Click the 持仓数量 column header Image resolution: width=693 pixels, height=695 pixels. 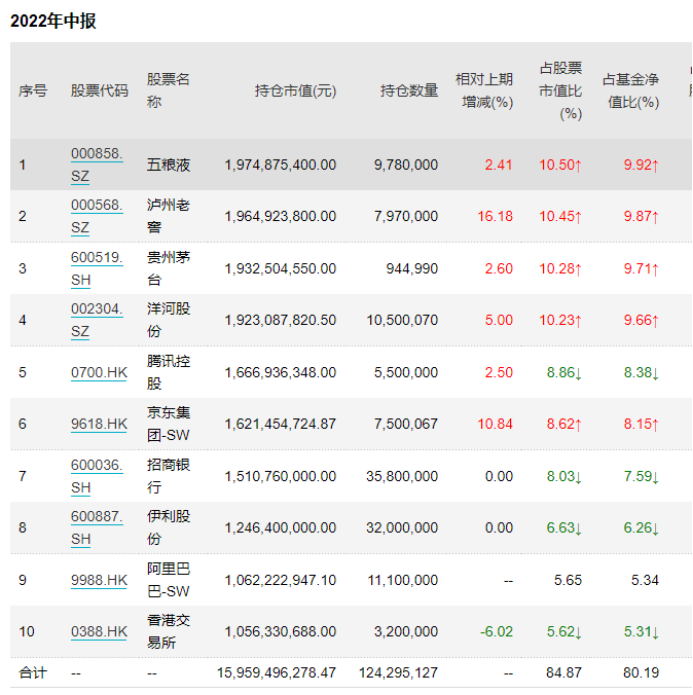coord(409,90)
